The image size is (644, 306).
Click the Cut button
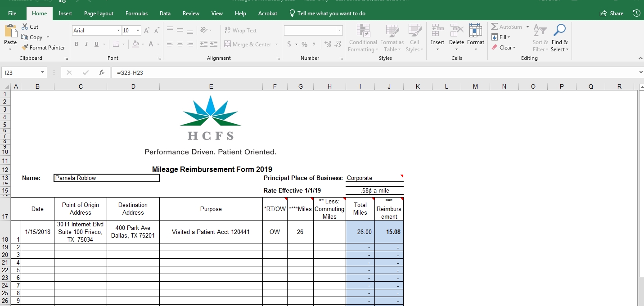(30, 27)
